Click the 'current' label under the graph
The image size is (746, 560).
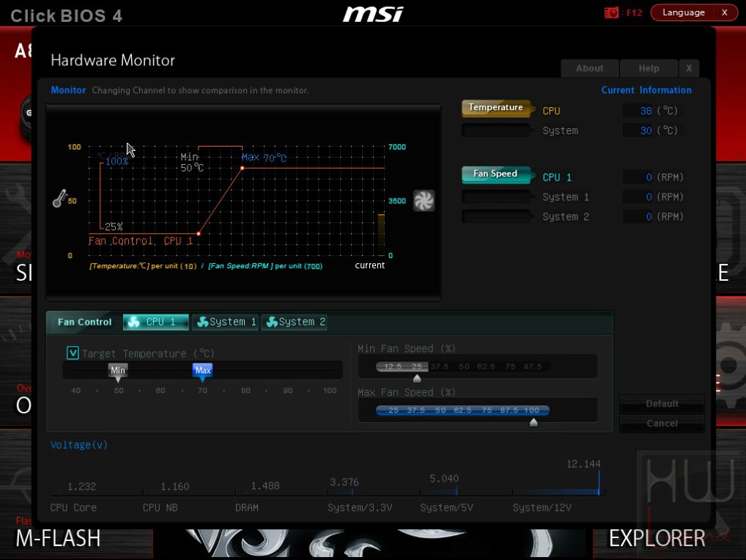369,265
